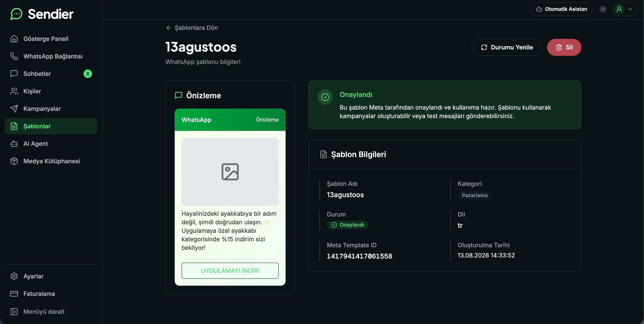Open WhatsApp Bağlantısı phone icon
Screen dimensions: 644x324
tap(14, 56)
